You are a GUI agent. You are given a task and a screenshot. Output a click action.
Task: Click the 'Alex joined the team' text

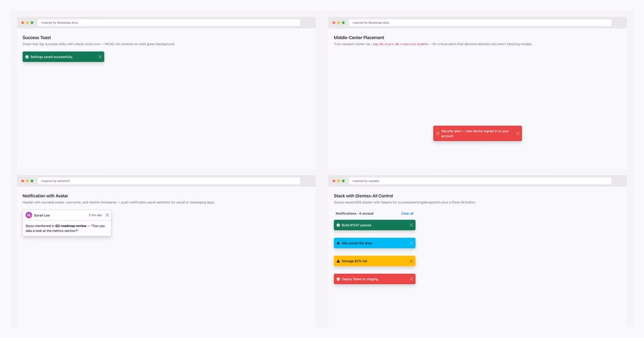click(357, 243)
